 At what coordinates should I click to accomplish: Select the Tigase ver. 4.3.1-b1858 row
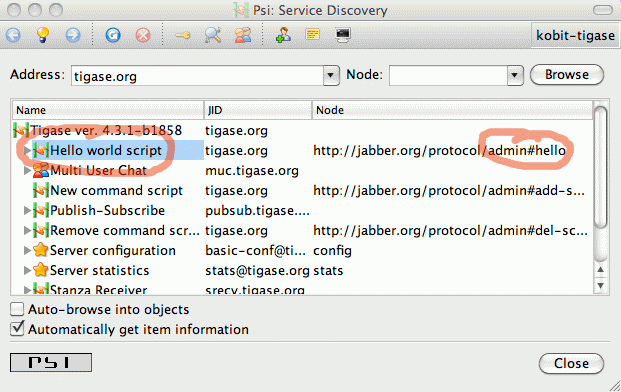pyautogui.click(x=303, y=130)
